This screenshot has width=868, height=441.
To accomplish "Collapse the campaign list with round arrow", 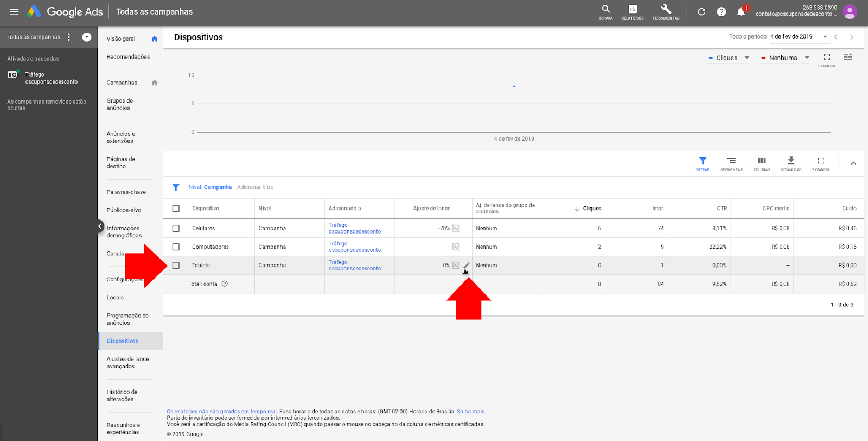I will pos(87,37).
